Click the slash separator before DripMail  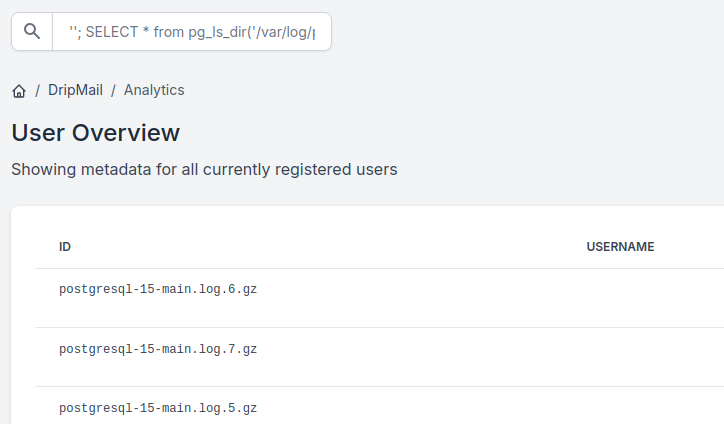pos(37,90)
